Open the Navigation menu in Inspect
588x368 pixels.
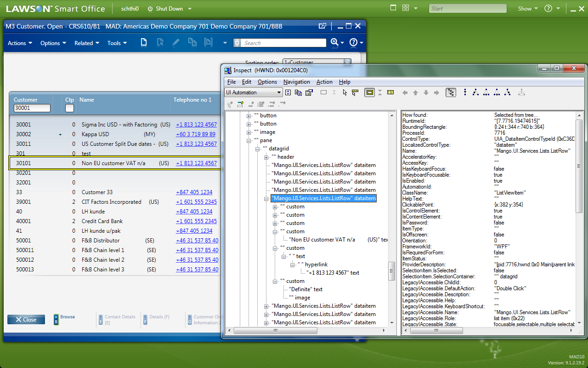(x=296, y=82)
